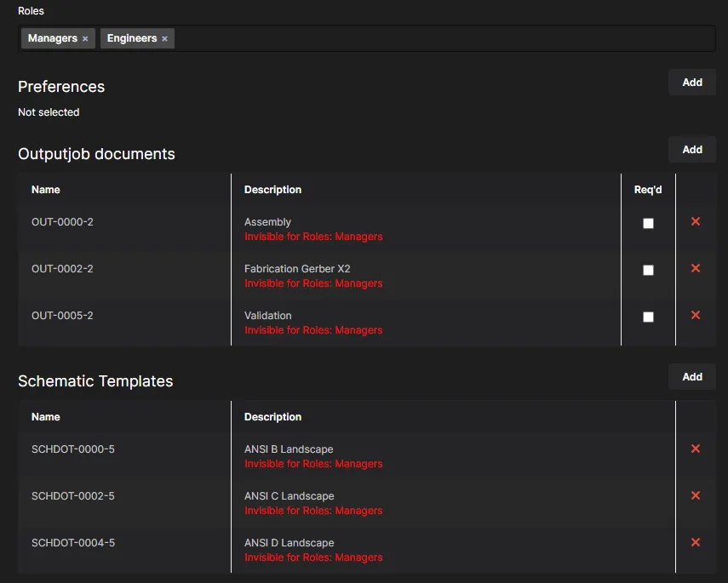The height and width of the screenshot is (583, 728).
Task: Click the Description header in Outputjob documents
Action: [x=272, y=190]
